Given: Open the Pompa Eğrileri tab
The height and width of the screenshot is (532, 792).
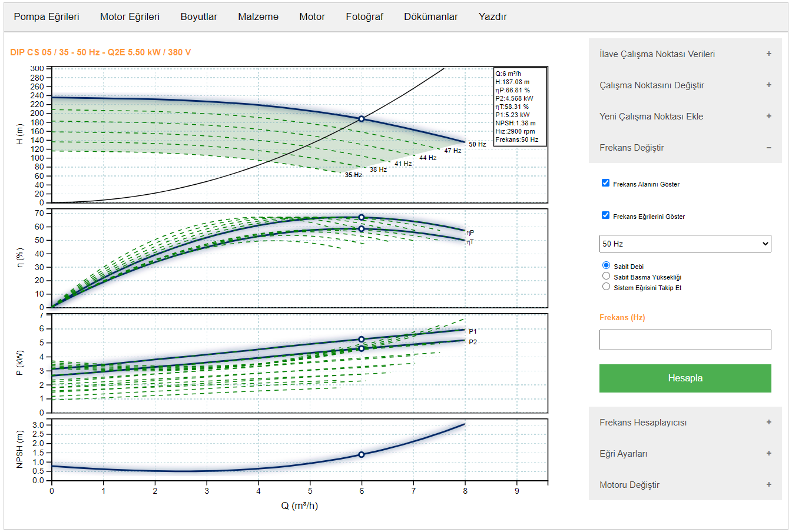Looking at the screenshot, I should (x=47, y=16).
